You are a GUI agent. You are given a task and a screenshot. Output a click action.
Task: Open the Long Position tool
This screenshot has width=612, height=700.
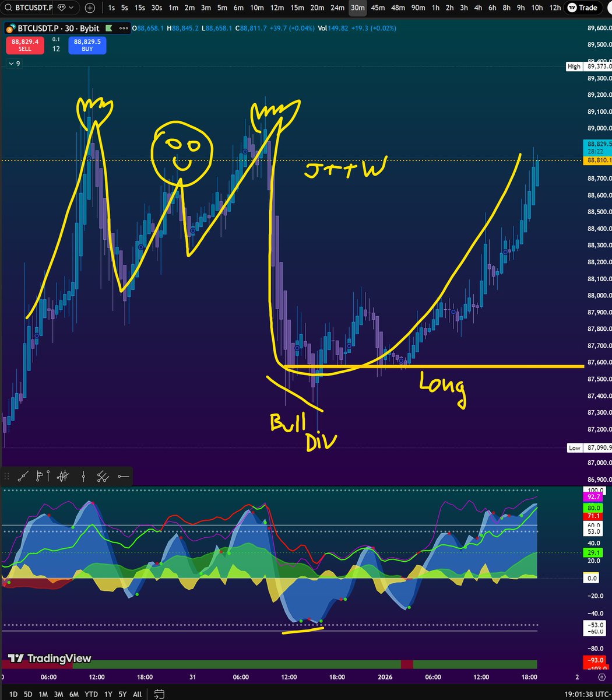tap(41, 477)
